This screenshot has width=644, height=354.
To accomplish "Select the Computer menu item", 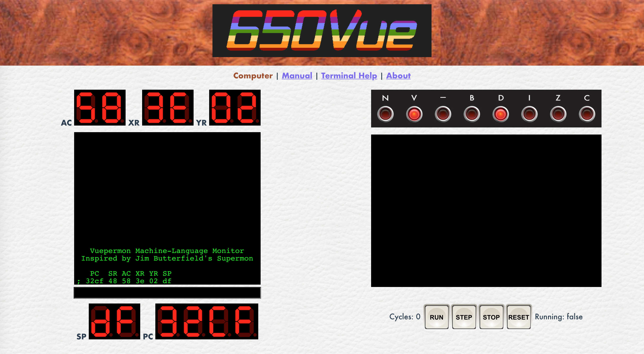I will (x=252, y=76).
